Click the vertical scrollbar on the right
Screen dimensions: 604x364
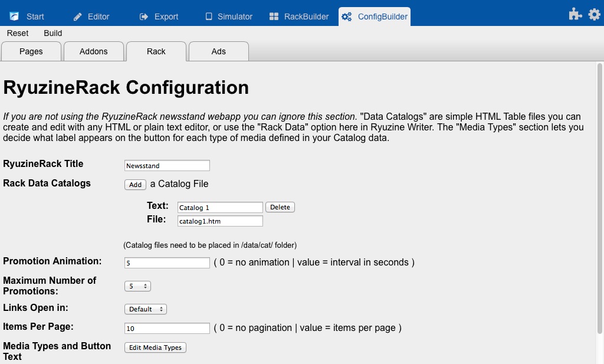599,195
